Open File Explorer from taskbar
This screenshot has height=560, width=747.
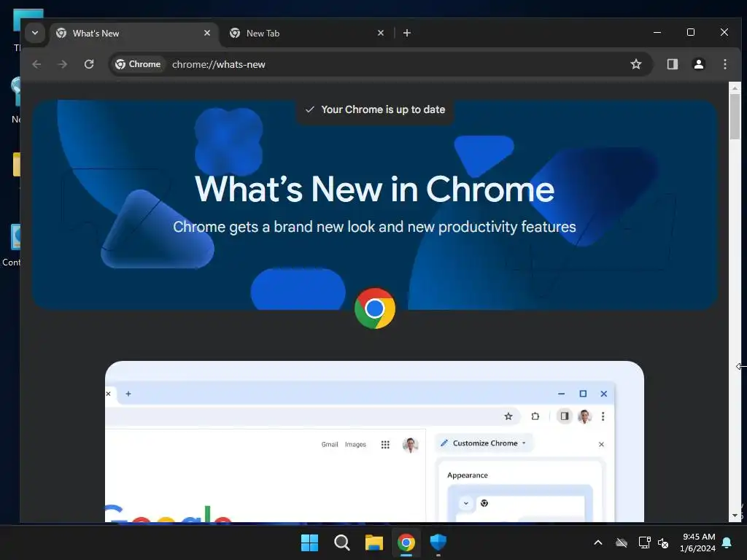(x=374, y=542)
